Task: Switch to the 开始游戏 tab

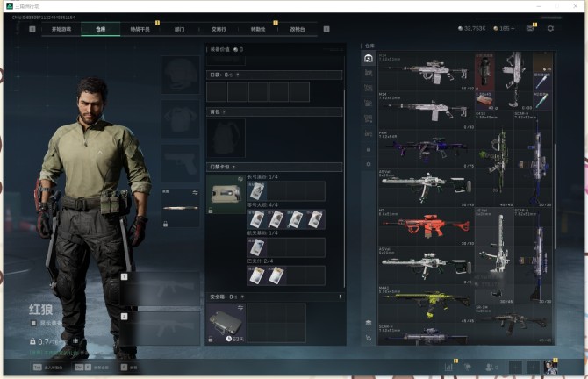Action: pos(61,29)
